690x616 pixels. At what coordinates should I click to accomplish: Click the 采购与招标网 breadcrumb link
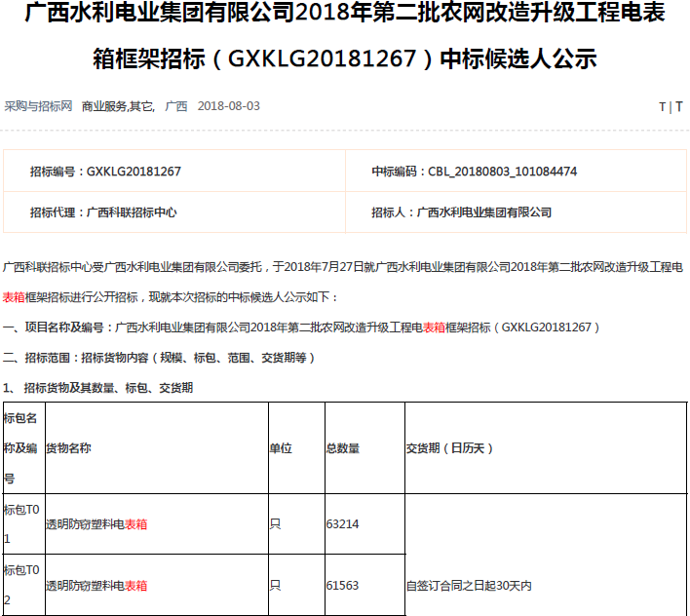pos(38,105)
